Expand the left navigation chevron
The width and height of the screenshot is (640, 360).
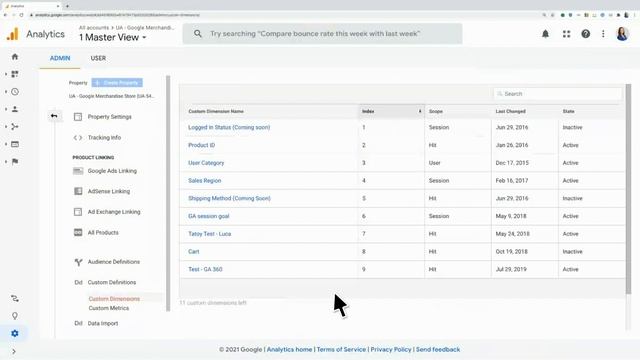click(14, 351)
